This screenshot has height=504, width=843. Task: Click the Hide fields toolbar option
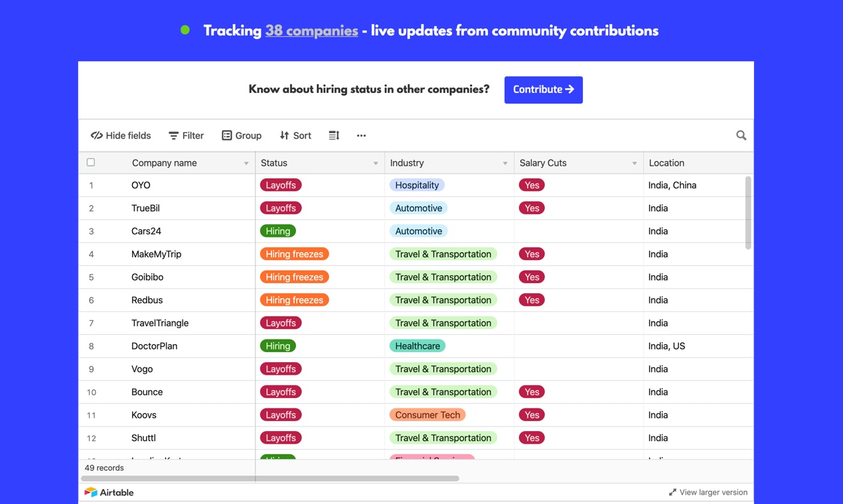[121, 135]
